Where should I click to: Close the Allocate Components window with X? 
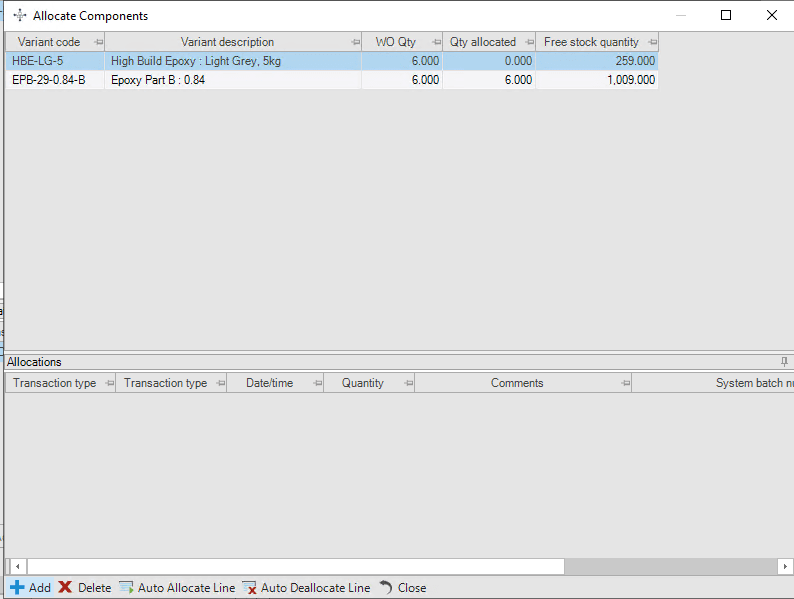pos(772,15)
